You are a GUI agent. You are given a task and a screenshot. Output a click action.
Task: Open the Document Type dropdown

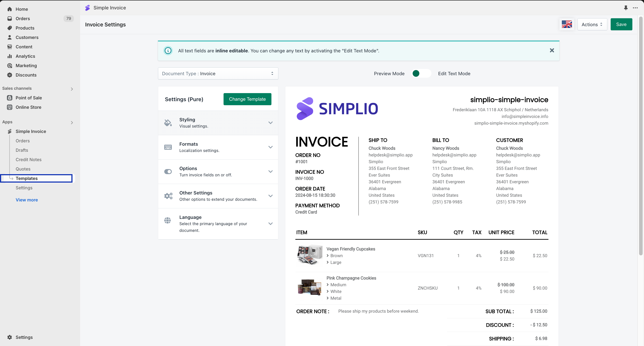click(218, 73)
